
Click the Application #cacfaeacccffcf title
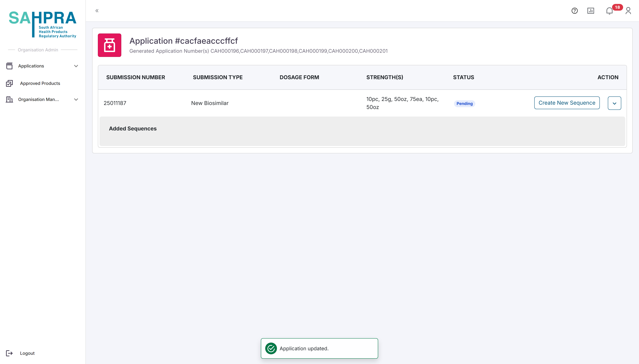coord(183,41)
